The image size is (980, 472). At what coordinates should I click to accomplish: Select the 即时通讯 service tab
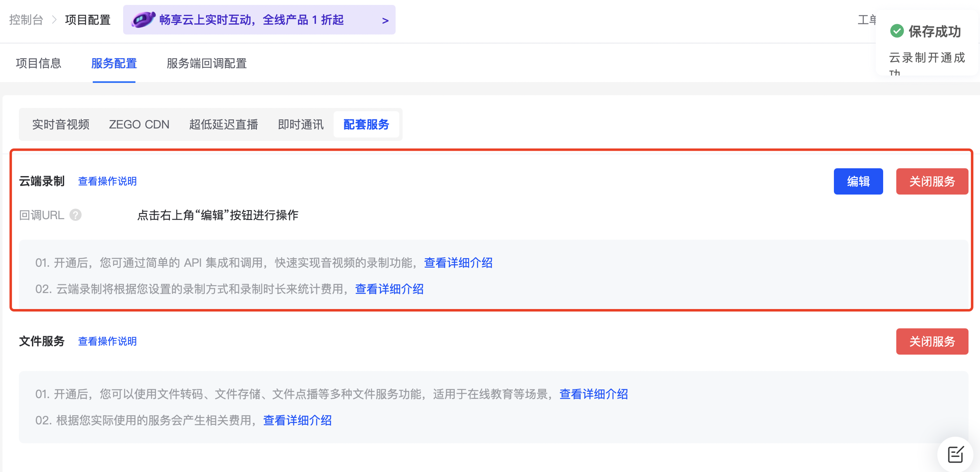pyautogui.click(x=300, y=124)
